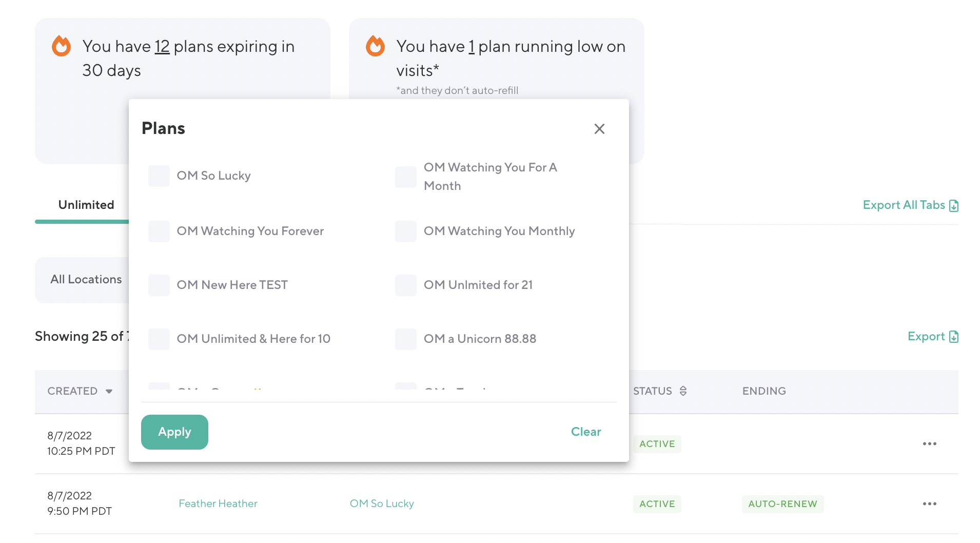
Task: Open the Feather Heather customer link
Action: pos(218,503)
